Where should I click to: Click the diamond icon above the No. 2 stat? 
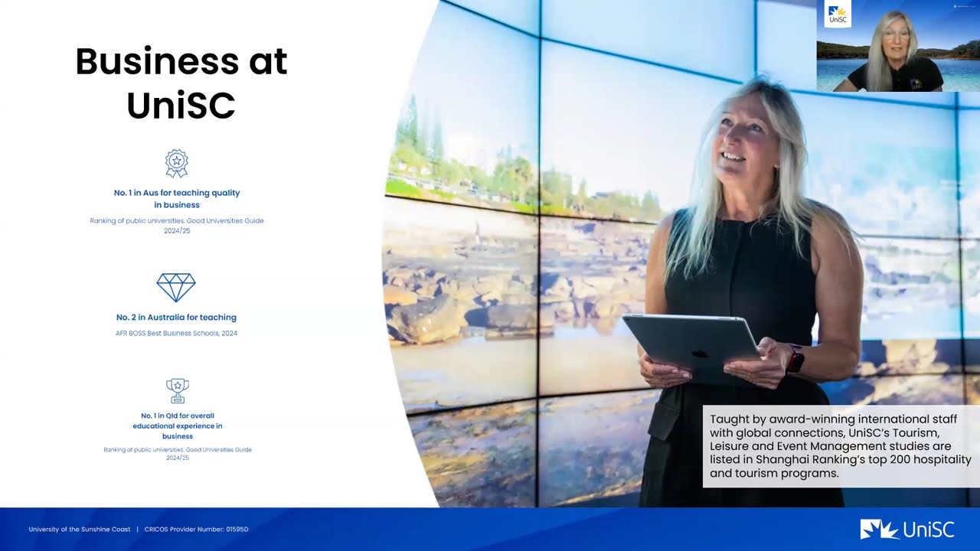click(x=176, y=288)
